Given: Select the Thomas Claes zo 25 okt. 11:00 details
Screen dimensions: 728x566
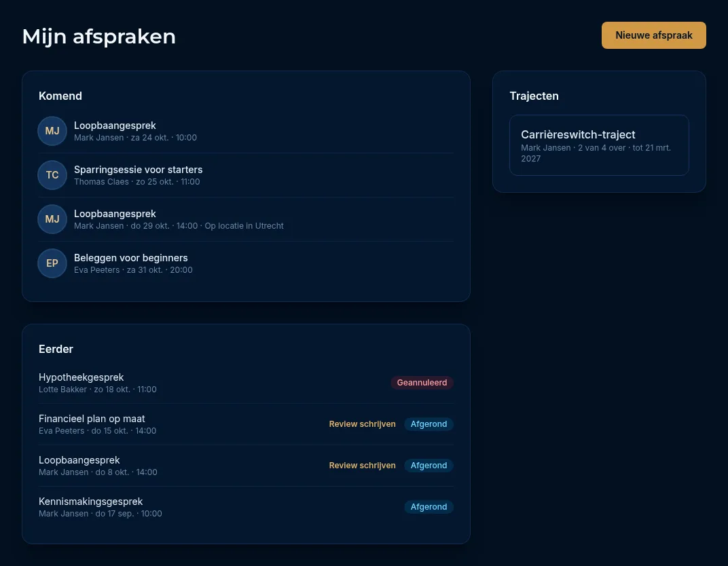Looking at the screenshot, I should (137, 182).
